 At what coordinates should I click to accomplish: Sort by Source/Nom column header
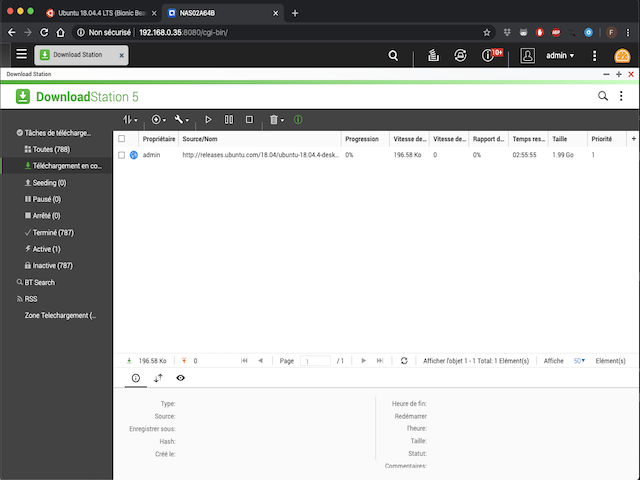[x=260, y=139]
